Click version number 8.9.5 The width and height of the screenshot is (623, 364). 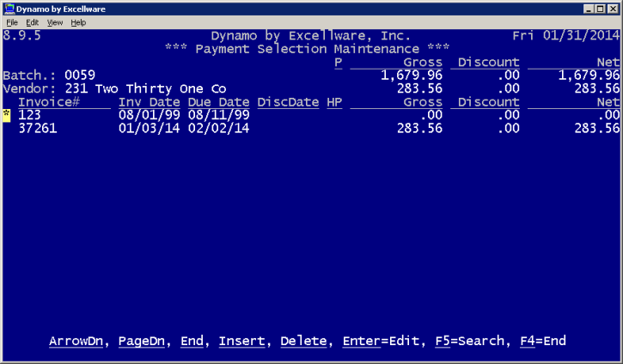click(x=21, y=36)
